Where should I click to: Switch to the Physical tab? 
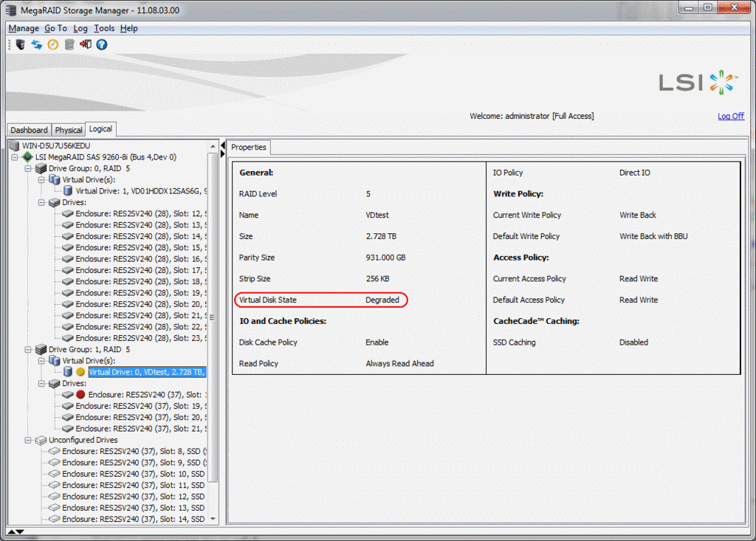69,130
